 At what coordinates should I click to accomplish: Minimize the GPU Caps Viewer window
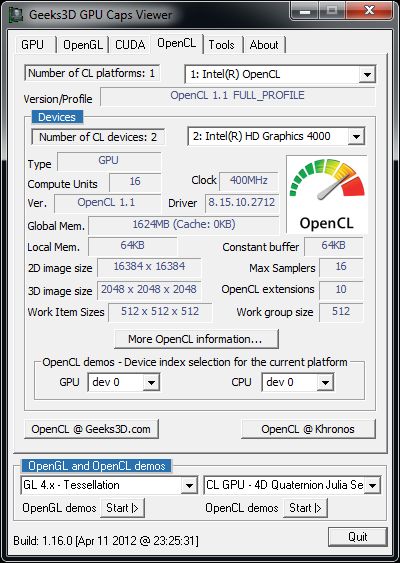(x=305, y=11)
